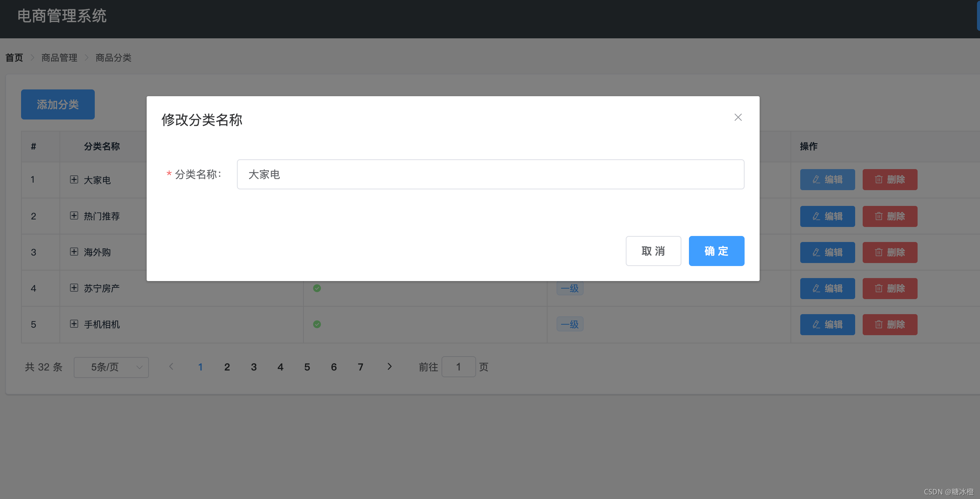
Task: Delete the 苏宁房产 row with 删除 button
Action: 889,289
